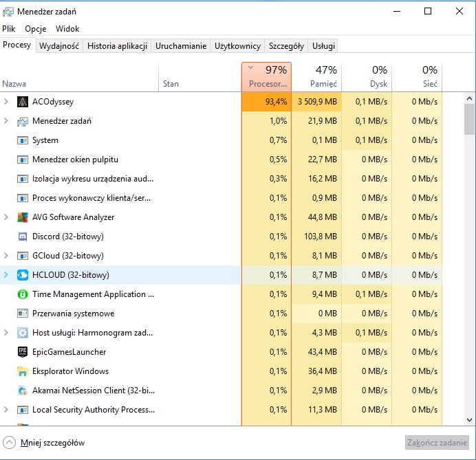Switch to the Użytkownicy tab
Image resolution: width=476 pixels, height=460 pixels.
(x=237, y=46)
